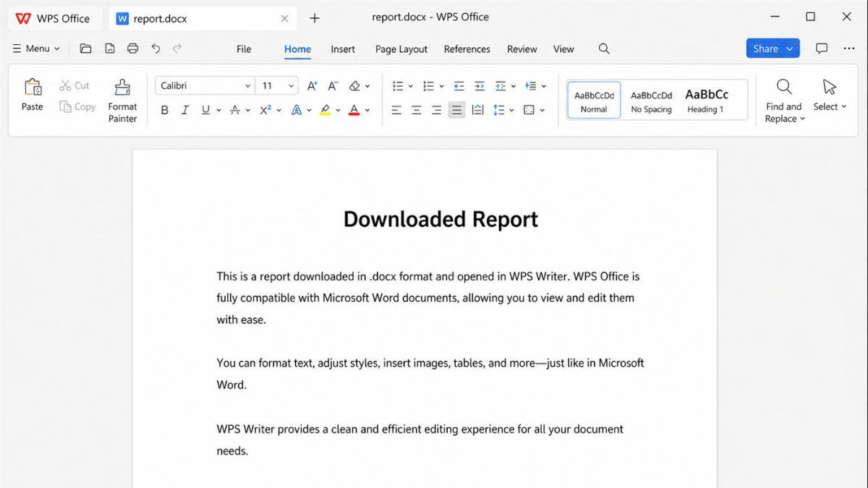
Task: Apply text effects with outlined A icon
Action: (297, 110)
